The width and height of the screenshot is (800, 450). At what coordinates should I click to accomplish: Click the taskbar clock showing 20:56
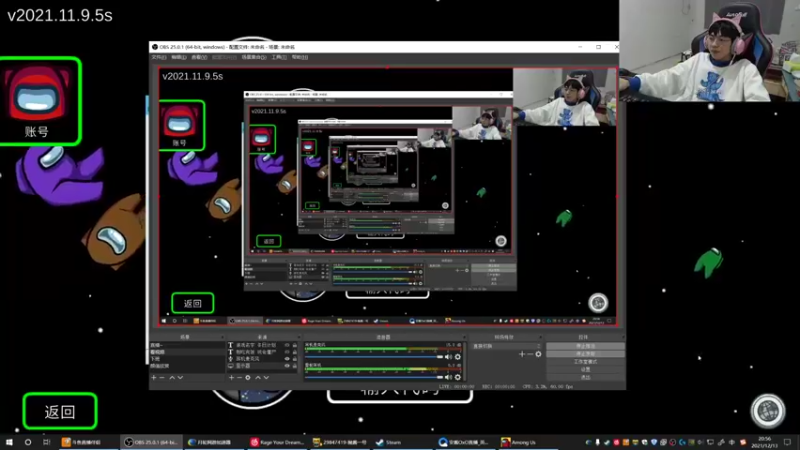(x=764, y=442)
